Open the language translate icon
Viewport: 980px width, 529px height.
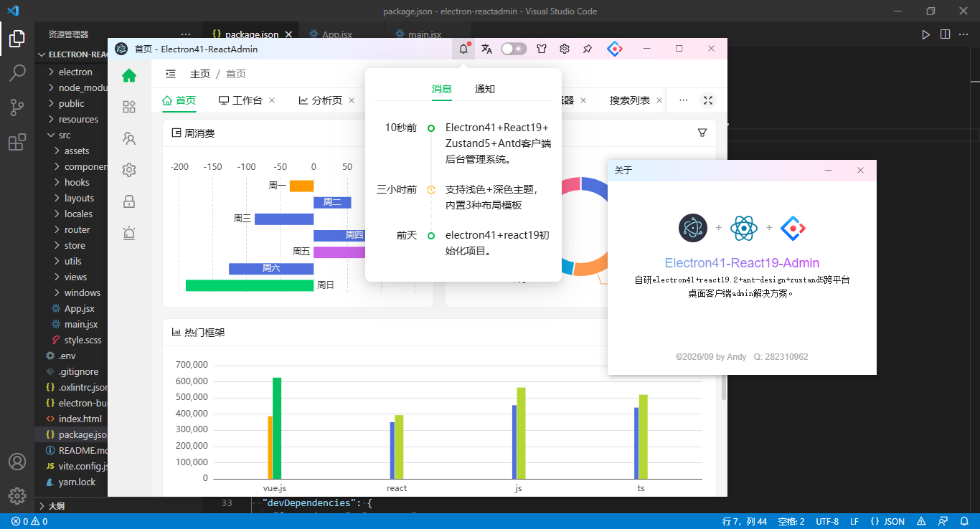[487, 49]
